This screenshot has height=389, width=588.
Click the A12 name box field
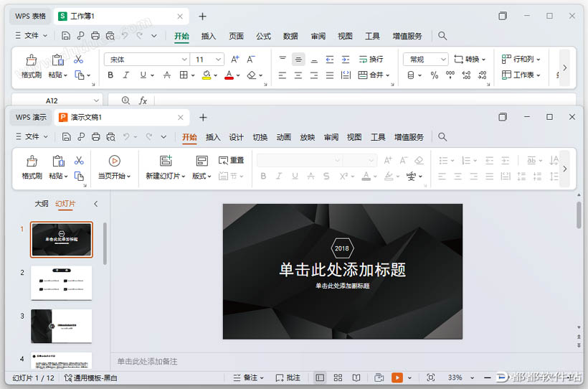57,100
